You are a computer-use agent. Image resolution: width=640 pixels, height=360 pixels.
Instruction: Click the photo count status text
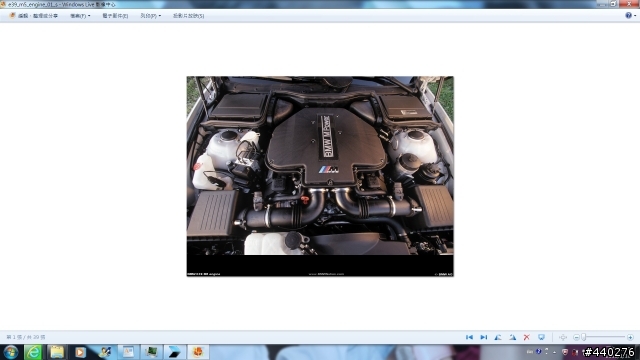click(26, 337)
